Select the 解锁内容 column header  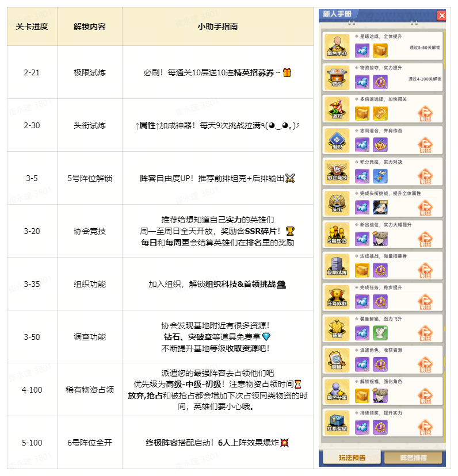[x=90, y=26]
